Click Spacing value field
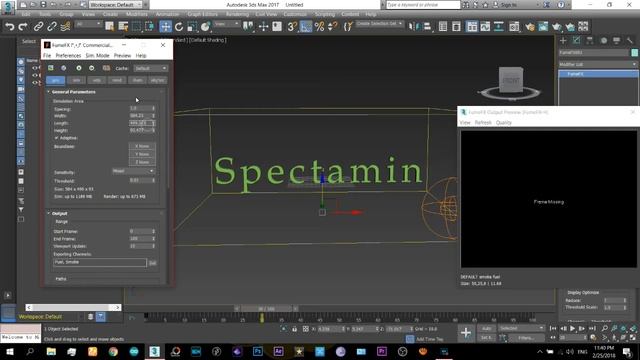Viewport: 640px width, 360px height. (x=140, y=109)
